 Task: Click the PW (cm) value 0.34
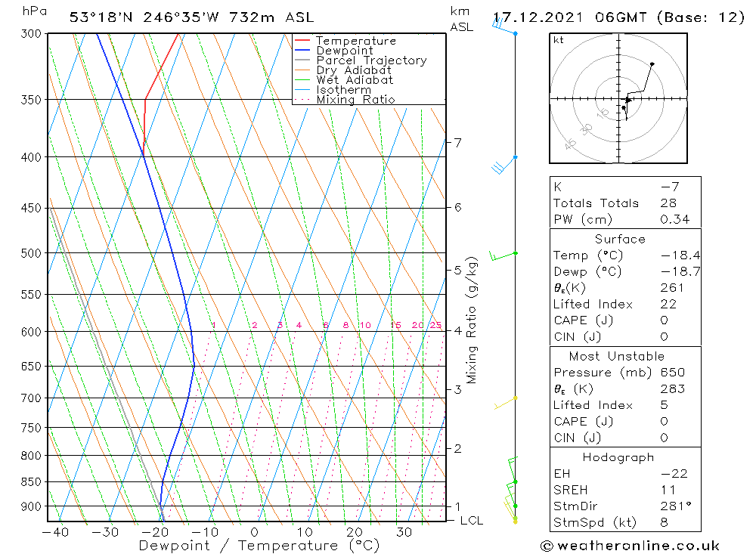[x=675, y=220]
